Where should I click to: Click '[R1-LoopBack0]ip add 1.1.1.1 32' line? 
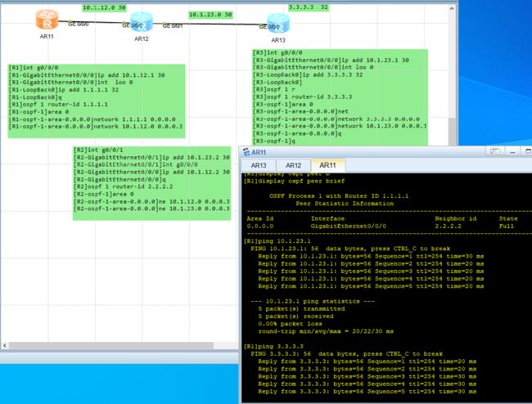(64, 90)
